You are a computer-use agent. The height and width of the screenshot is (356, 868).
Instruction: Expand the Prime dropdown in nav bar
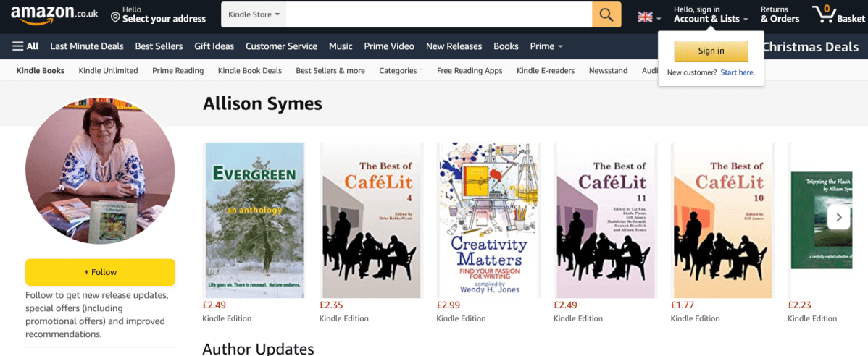[546, 46]
